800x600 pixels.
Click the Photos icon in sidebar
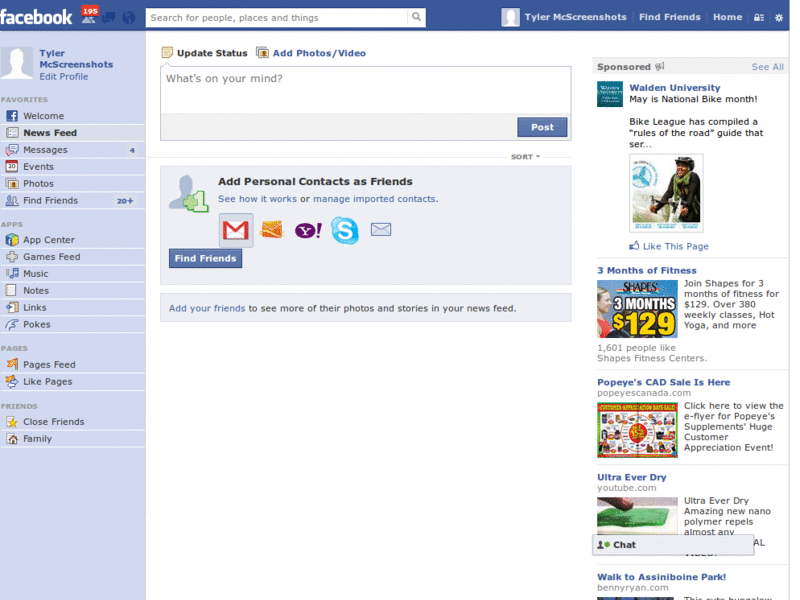tap(12, 183)
